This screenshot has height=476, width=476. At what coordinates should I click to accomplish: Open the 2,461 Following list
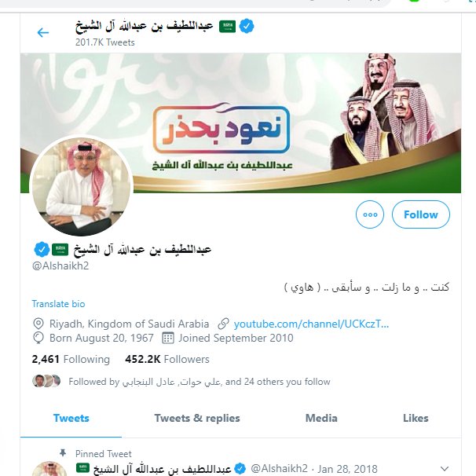(71, 359)
